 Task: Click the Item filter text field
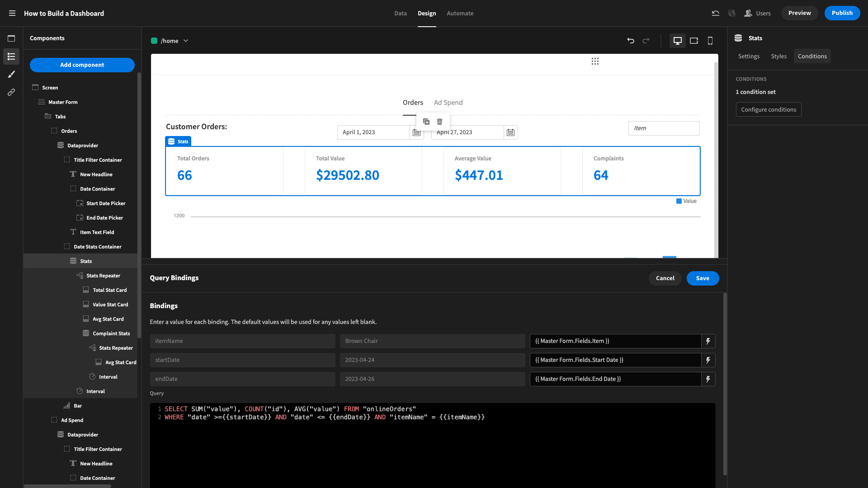664,128
